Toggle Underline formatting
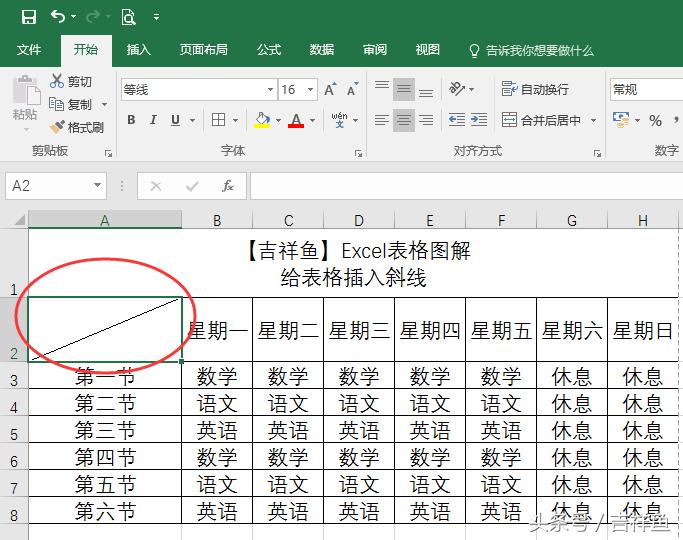Image resolution: width=683 pixels, height=540 pixels. (176, 120)
